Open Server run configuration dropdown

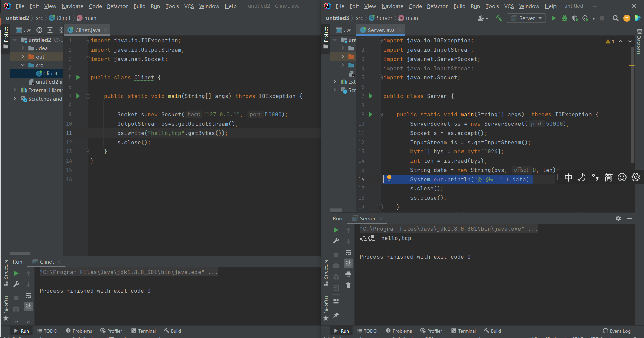pos(527,18)
